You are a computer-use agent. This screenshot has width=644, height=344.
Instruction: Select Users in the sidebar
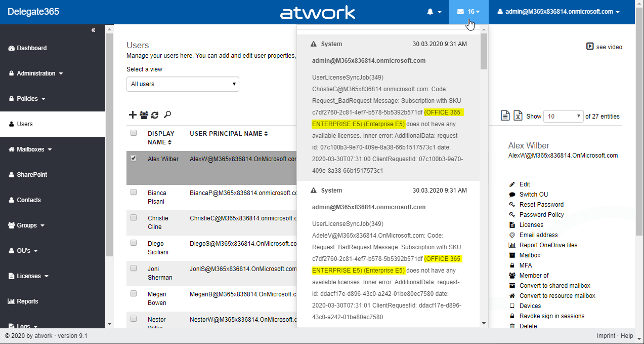coord(53,124)
